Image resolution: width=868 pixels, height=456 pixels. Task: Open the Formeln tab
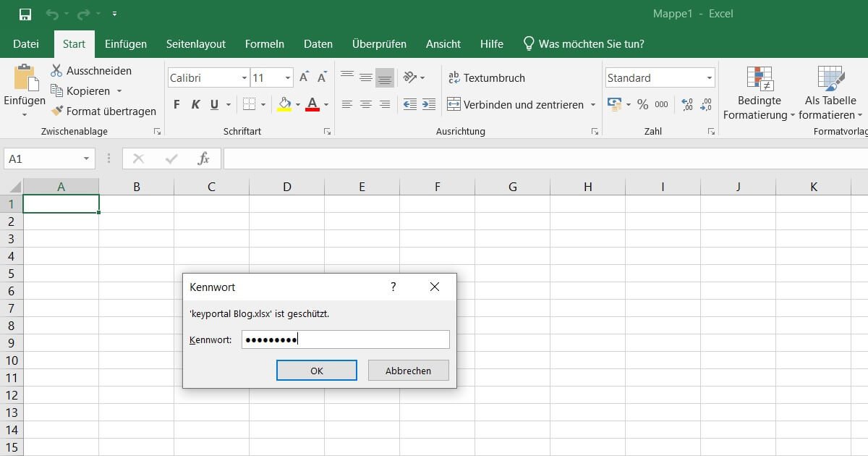265,44
